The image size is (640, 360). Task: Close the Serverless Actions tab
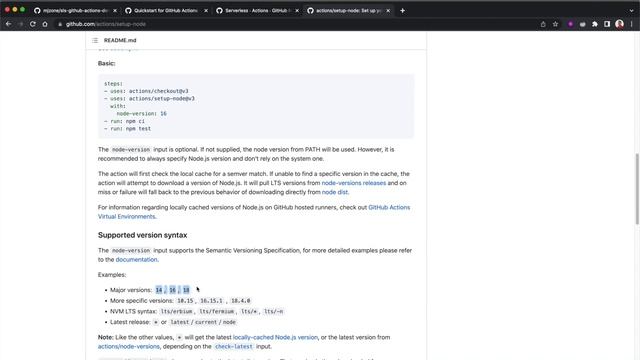(x=297, y=11)
